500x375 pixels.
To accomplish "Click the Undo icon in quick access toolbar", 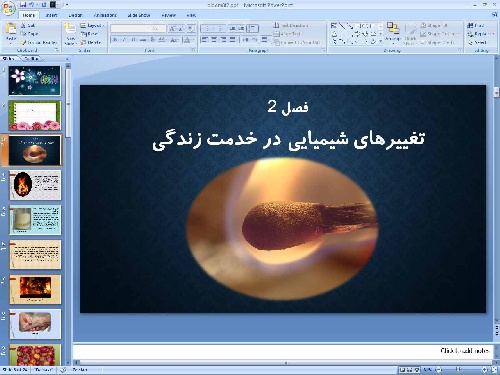I will (32, 5).
